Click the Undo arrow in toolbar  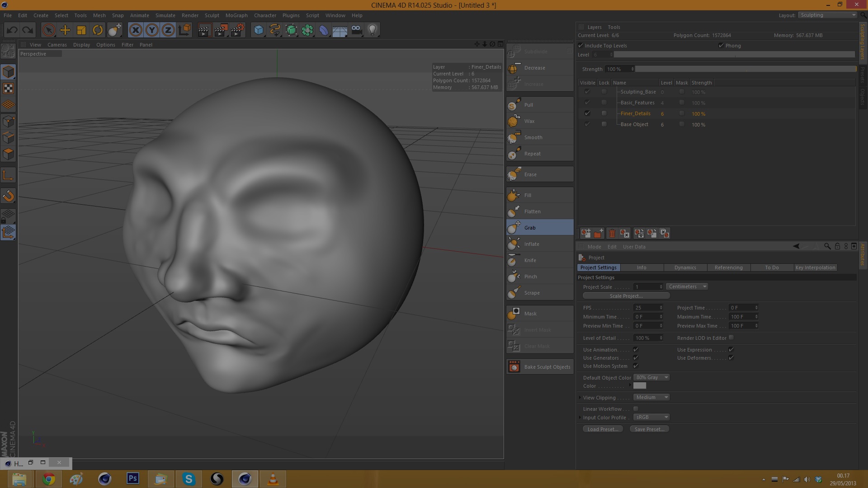12,30
